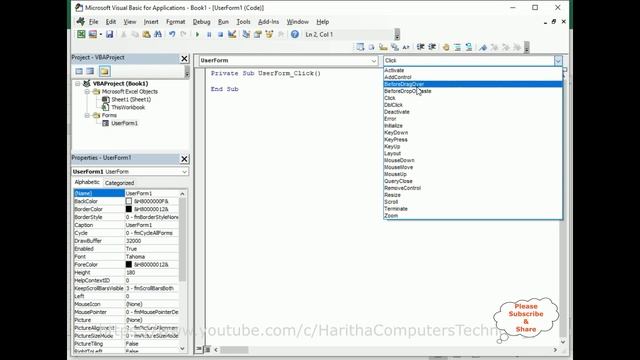This screenshot has width=640, height=360.
Task: Click the ForeColor black swatch
Action: pos(129,264)
